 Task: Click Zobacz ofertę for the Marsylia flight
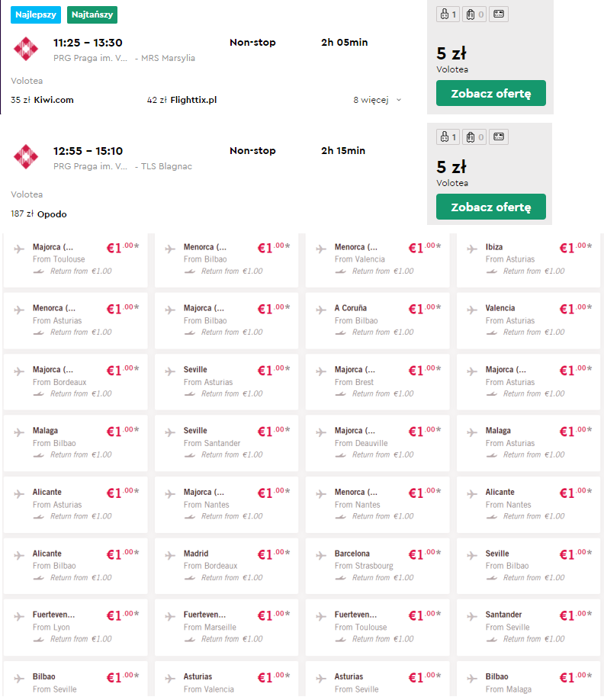click(x=490, y=93)
